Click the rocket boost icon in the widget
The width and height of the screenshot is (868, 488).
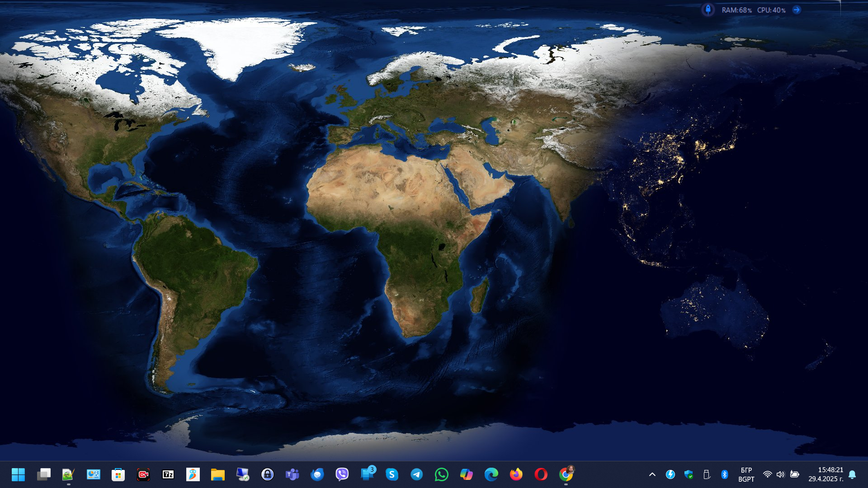click(x=708, y=9)
